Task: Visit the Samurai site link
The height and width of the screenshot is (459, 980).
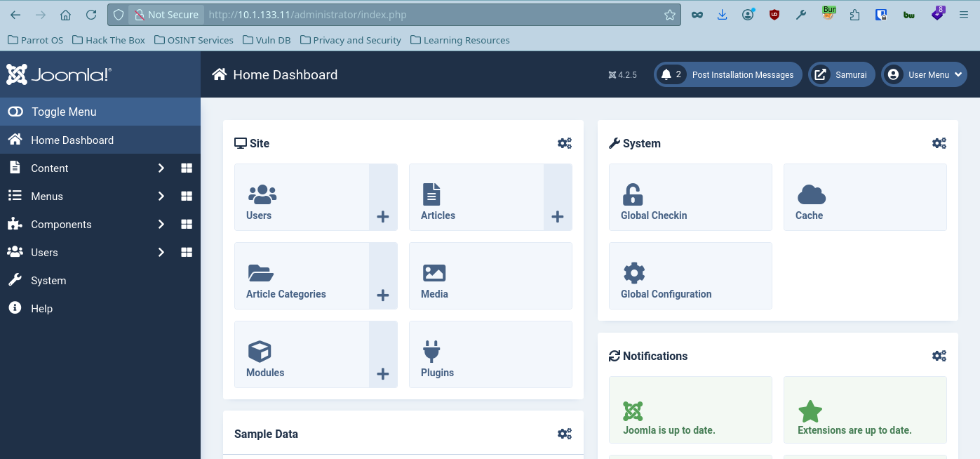Action: coord(842,74)
